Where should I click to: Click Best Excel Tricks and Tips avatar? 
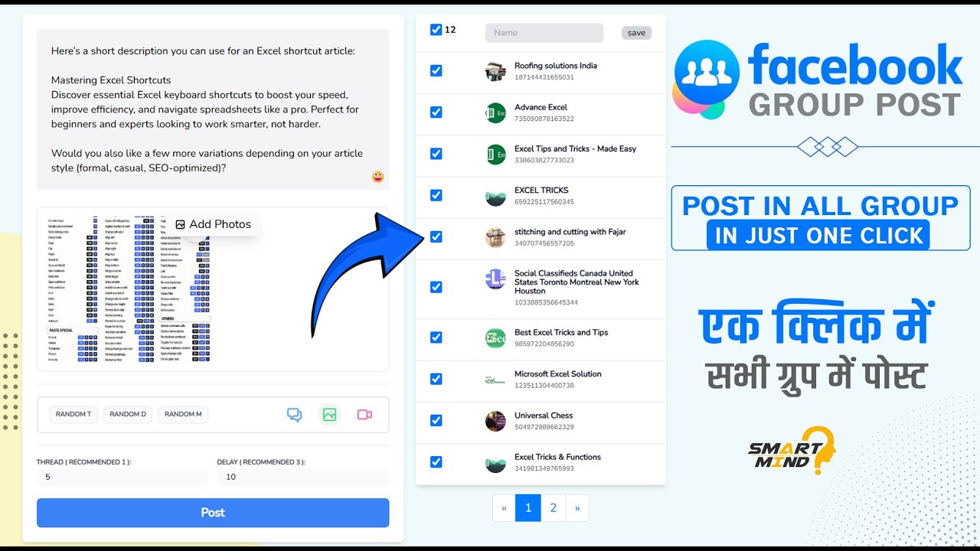click(x=495, y=337)
